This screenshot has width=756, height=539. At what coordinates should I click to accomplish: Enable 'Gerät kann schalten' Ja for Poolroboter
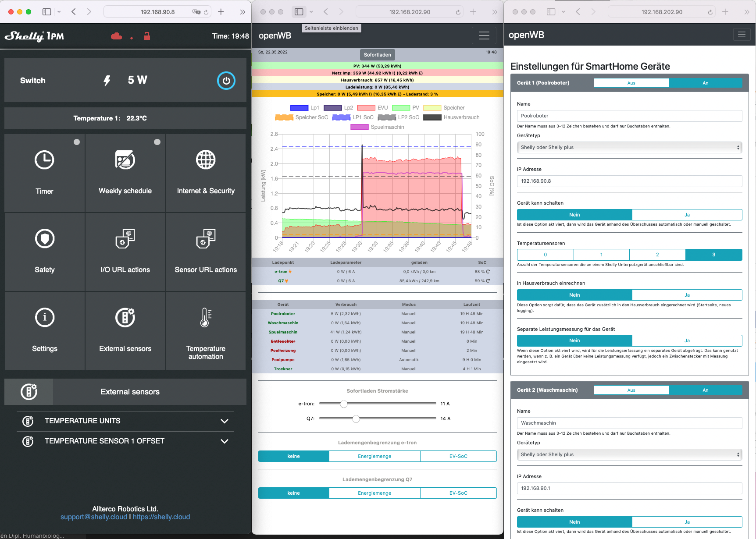[687, 215]
